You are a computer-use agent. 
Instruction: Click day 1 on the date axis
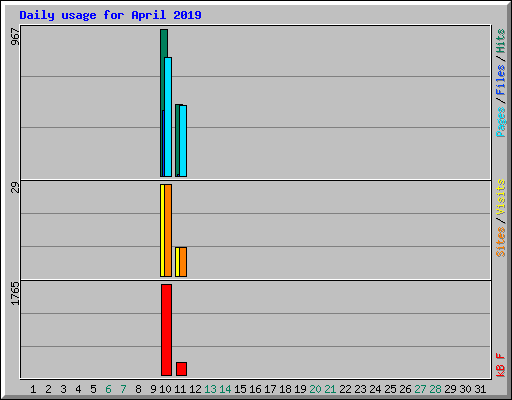point(33,389)
